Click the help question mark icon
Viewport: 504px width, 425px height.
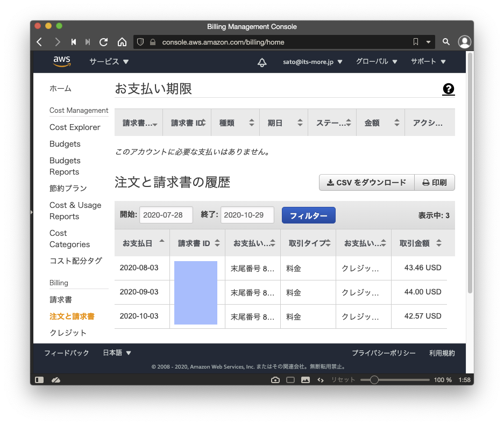tap(448, 89)
